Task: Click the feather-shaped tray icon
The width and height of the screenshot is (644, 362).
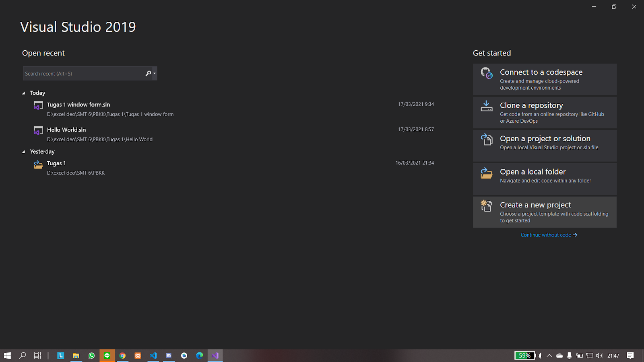Action: click(540, 356)
